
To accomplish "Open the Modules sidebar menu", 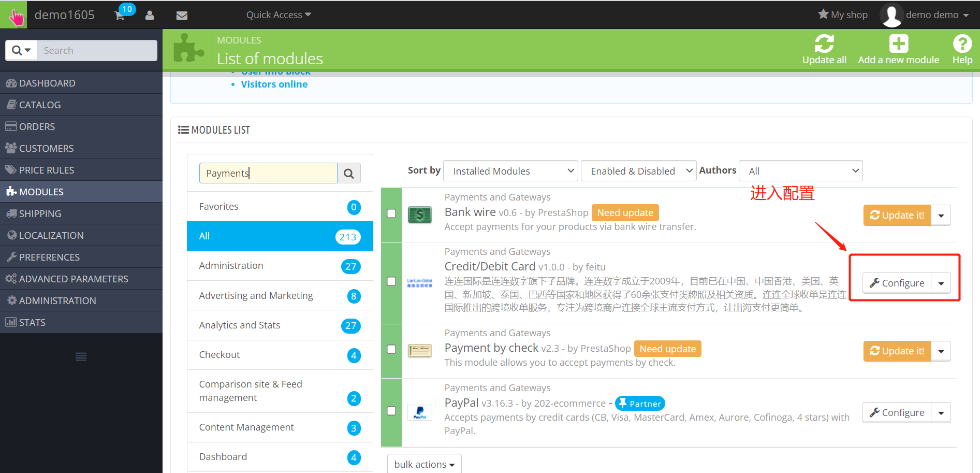I will (81, 192).
